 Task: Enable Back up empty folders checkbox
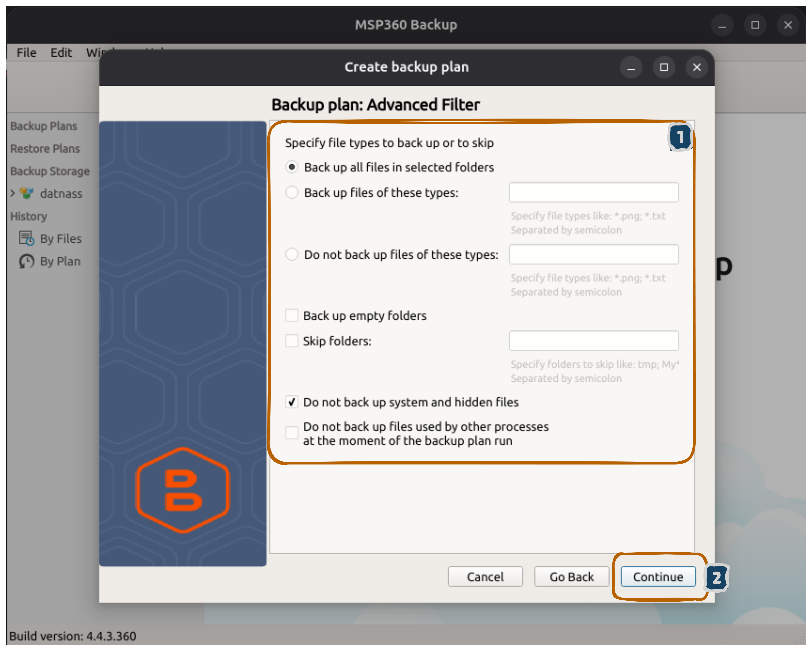(292, 315)
